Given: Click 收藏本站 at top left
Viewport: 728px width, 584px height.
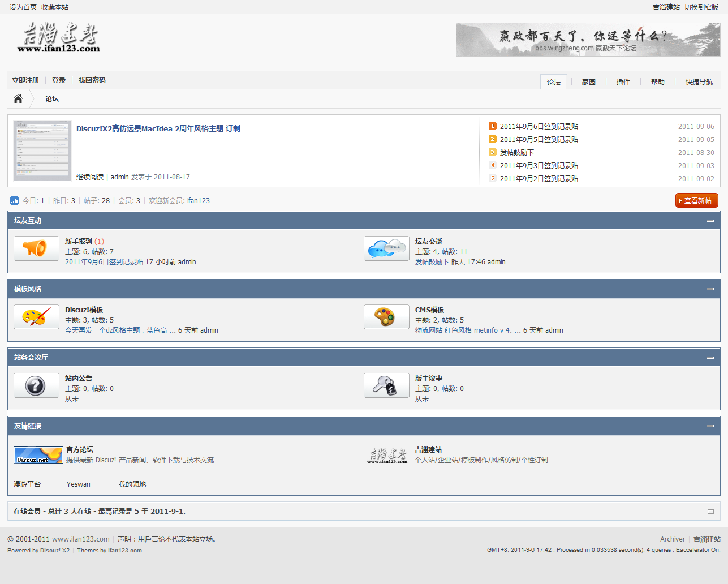Looking at the screenshot, I should [x=55, y=7].
